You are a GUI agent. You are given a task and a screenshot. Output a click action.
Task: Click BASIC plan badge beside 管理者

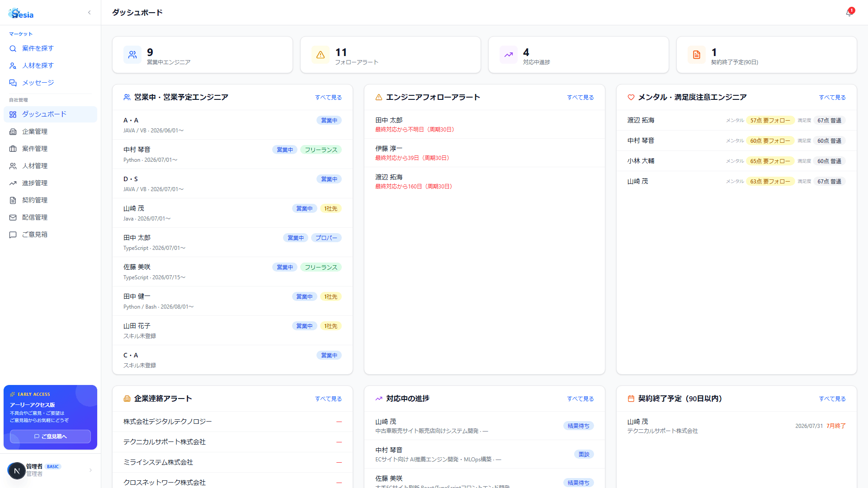[53, 467]
